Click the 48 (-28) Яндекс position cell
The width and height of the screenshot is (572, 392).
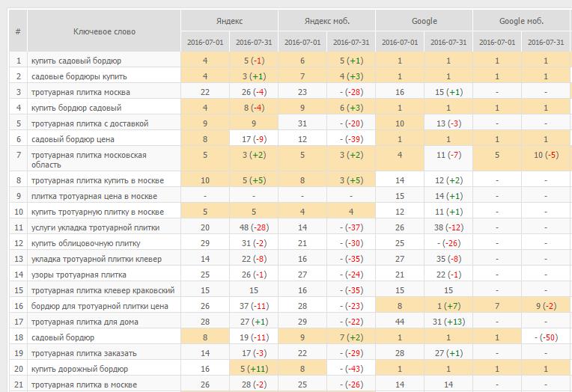(x=254, y=227)
